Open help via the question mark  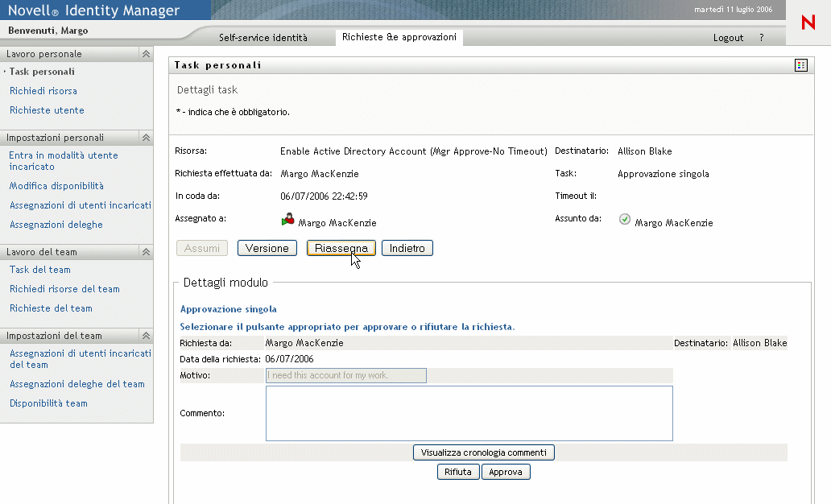tap(762, 38)
